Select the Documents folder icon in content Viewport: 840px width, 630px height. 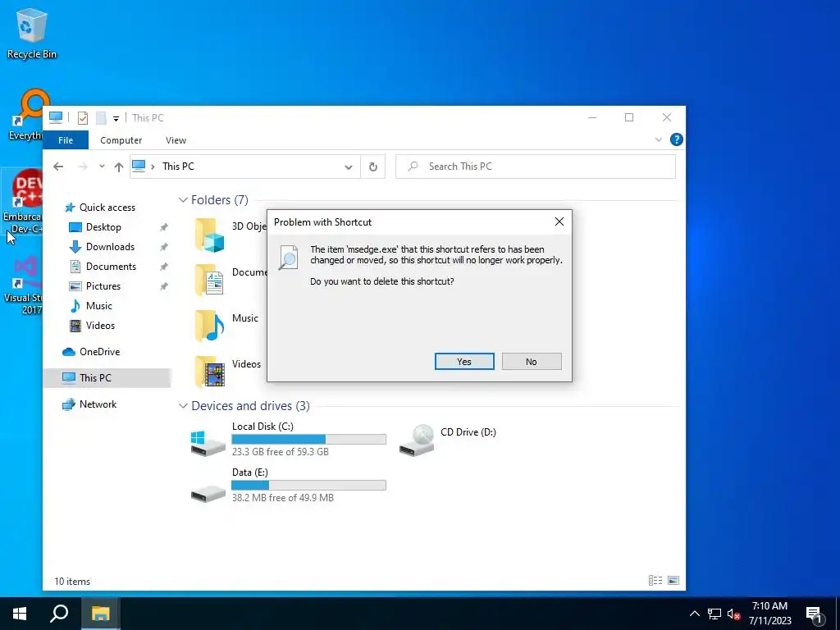point(209,281)
